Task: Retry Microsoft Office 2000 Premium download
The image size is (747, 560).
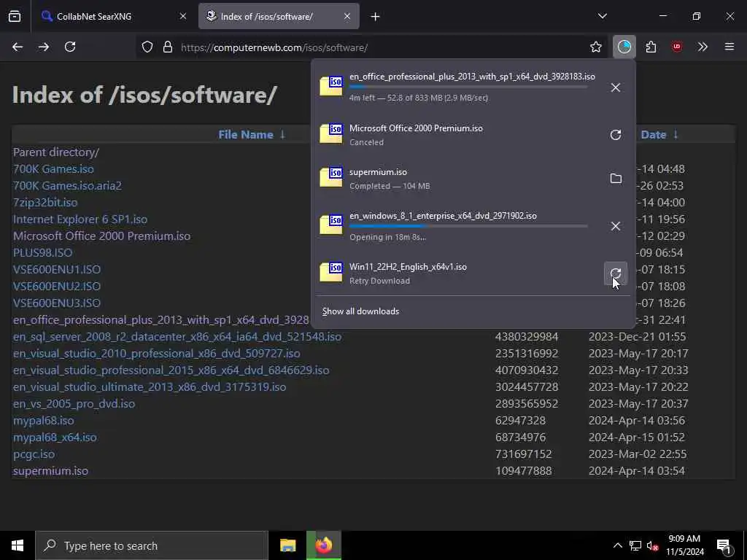Action: [x=616, y=135]
